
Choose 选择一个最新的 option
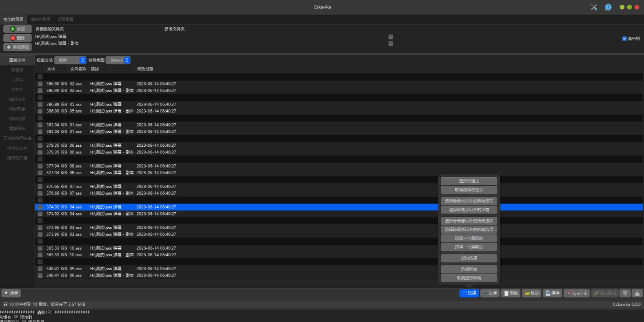coord(469,247)
